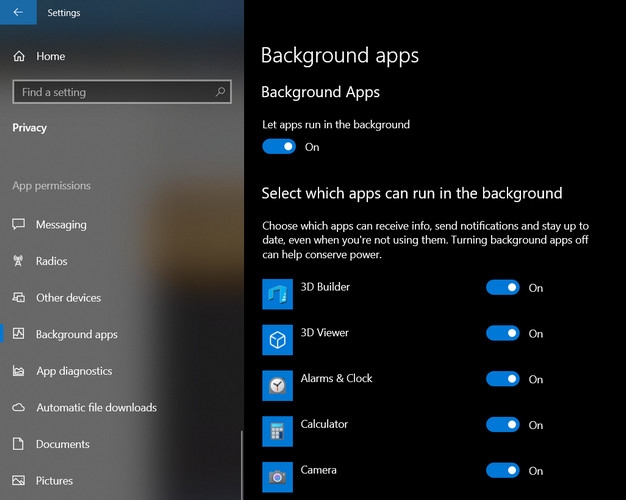This screenshot has width=626, height=500.
Task: Click the back arrow in Settings header
Action: (x=18, y=13)
